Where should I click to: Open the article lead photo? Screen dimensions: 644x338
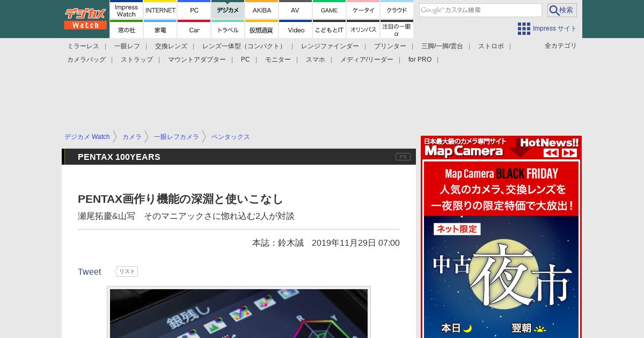(239, 313)
